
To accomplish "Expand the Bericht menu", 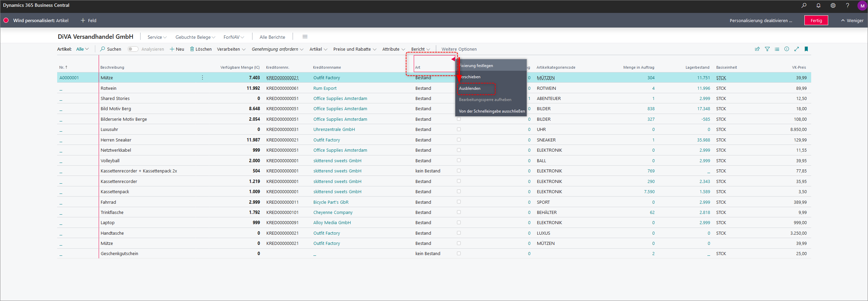I will (421, 49).
